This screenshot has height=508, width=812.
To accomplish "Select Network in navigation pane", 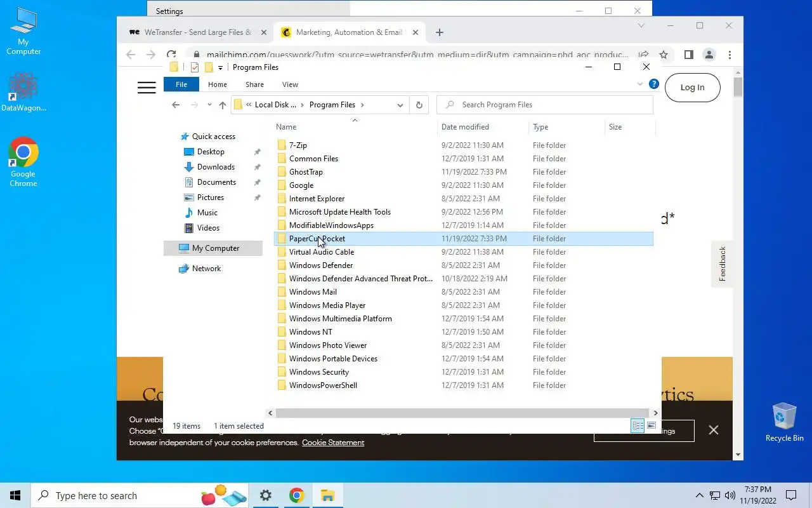I will [206, 269].
